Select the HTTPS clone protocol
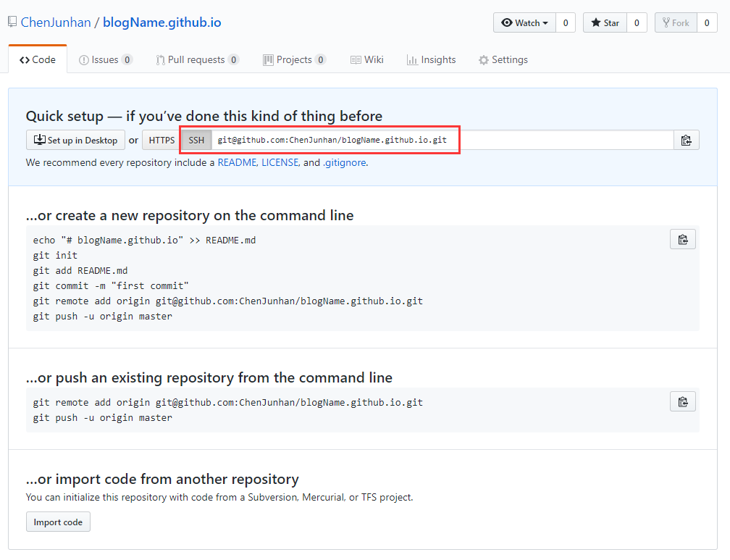This screenshot has width=730, height=560. 161,141
